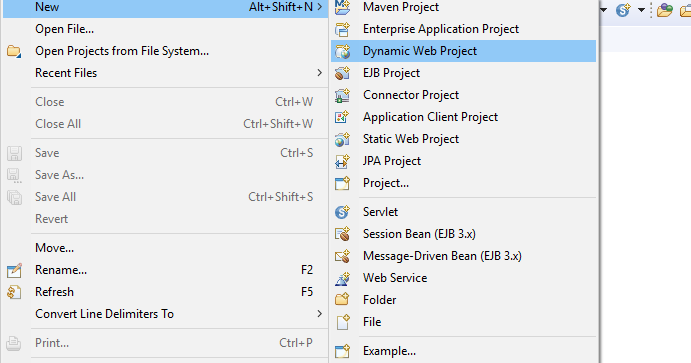The image size is (691, 363).
Task: Click the Enterprise Application Project icon
Action: pyautogui.click(x=342, y=29)
